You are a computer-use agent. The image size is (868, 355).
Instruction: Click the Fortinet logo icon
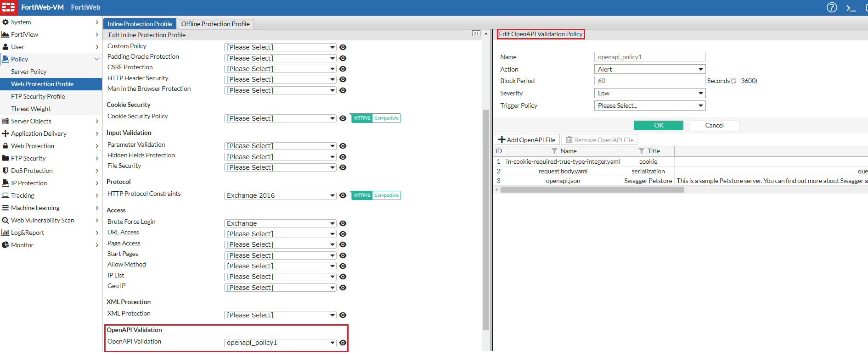[8, 7]
